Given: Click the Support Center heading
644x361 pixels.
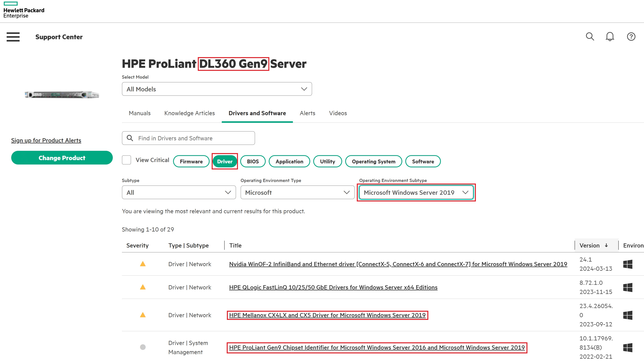Looking at the screenshot, I should (59, 37).
